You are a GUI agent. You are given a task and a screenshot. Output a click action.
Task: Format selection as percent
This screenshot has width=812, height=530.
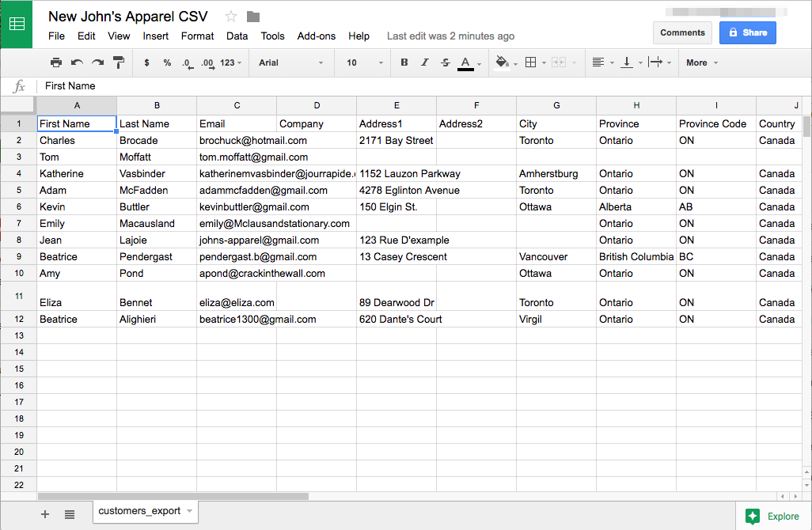click(x=168, y=62)
